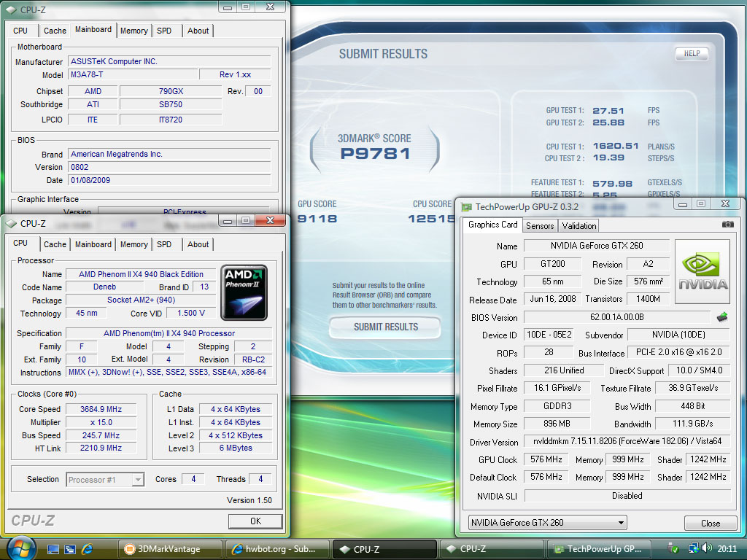This screenshot has width=747, height=560.
Task: Click the Switch between windows quick launch icon
Action: pos(69,549)
